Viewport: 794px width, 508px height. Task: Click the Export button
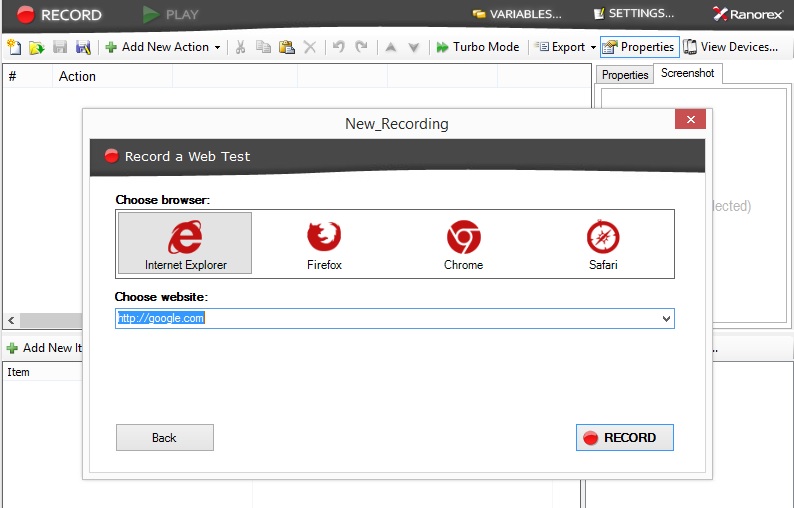click(561, 47)
